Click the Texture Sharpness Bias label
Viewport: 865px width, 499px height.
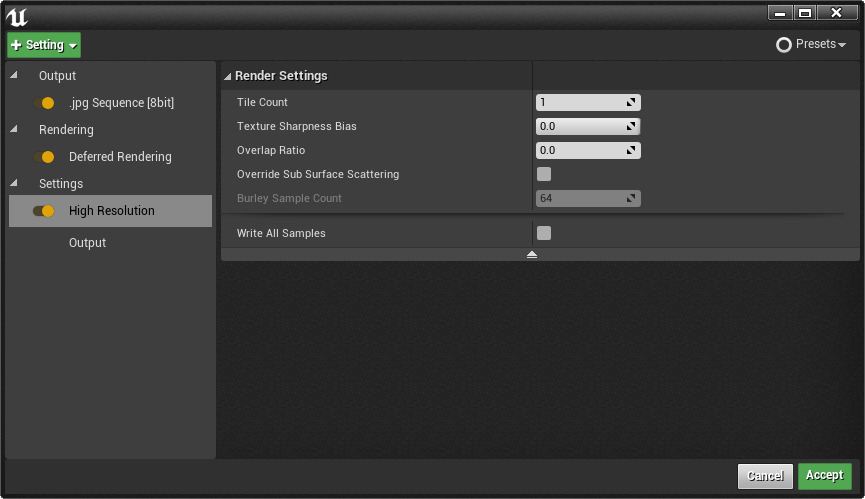coord(297,126)
